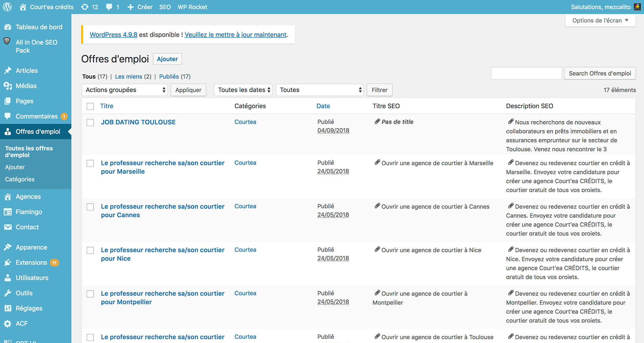Click the Filtrer button
The width and height of the screenshot is (644, 343).
[380, 90]
